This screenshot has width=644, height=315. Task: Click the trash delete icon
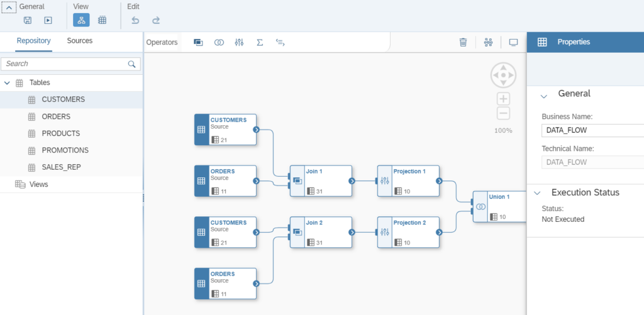(x=463, y=43)
